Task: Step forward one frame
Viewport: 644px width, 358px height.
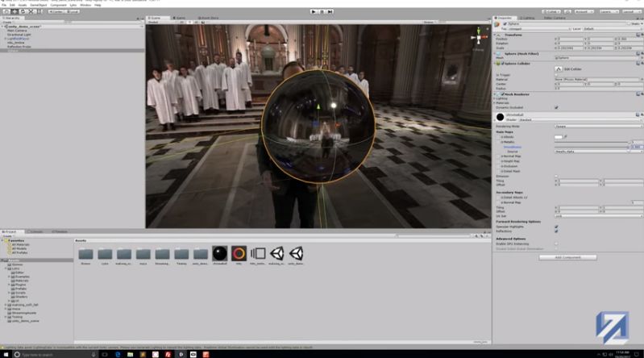Action: click(330, 11)
